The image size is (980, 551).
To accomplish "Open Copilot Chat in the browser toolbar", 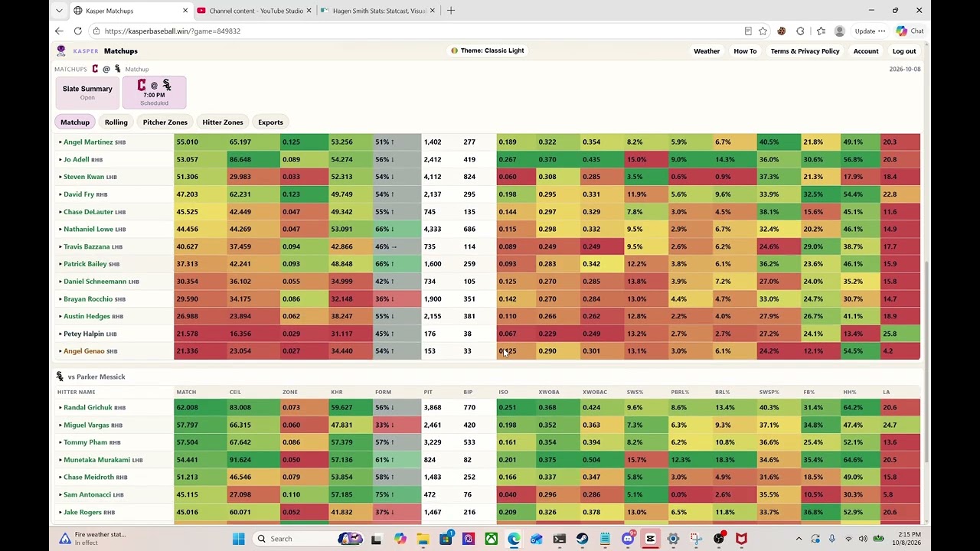I will click(910, 31).
